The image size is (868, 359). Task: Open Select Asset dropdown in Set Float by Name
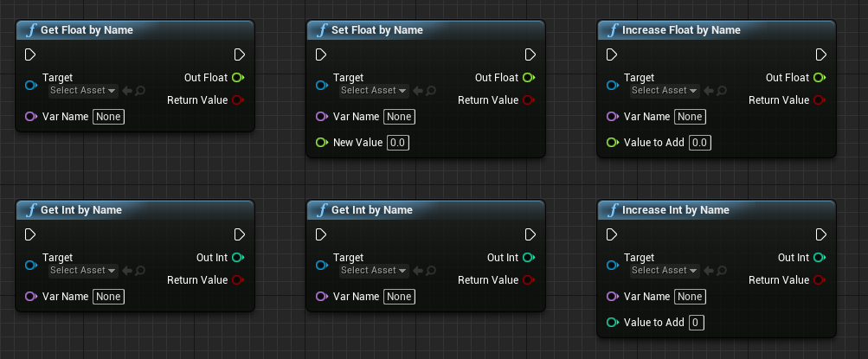point(374,90)
